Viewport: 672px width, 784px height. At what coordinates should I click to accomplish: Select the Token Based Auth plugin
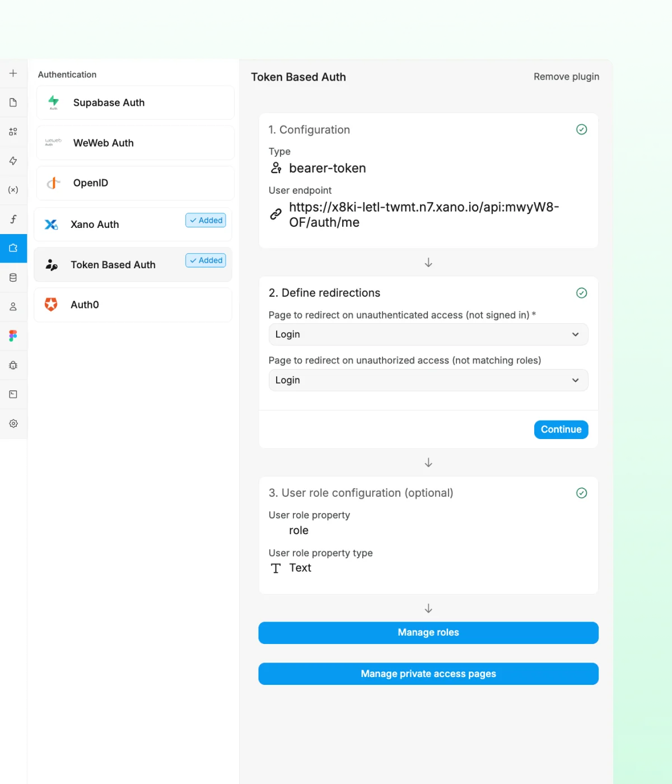(133, 265)
